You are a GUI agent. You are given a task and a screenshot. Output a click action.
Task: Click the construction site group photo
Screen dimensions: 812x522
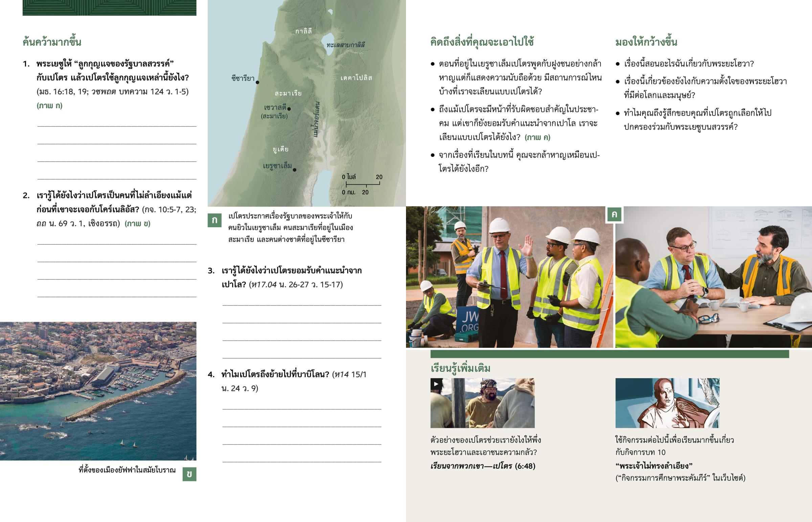tap(510, 277)
